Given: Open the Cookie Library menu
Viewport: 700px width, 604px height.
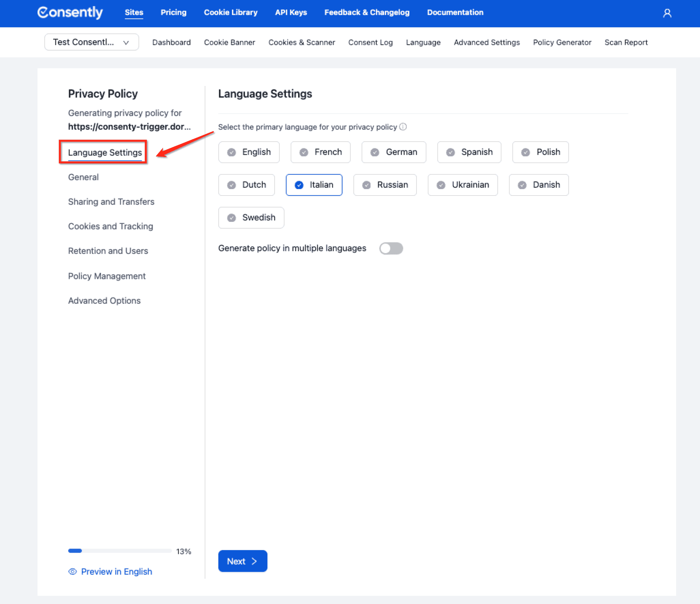Looking at the screenshot, I should click(x=231, y=13).
